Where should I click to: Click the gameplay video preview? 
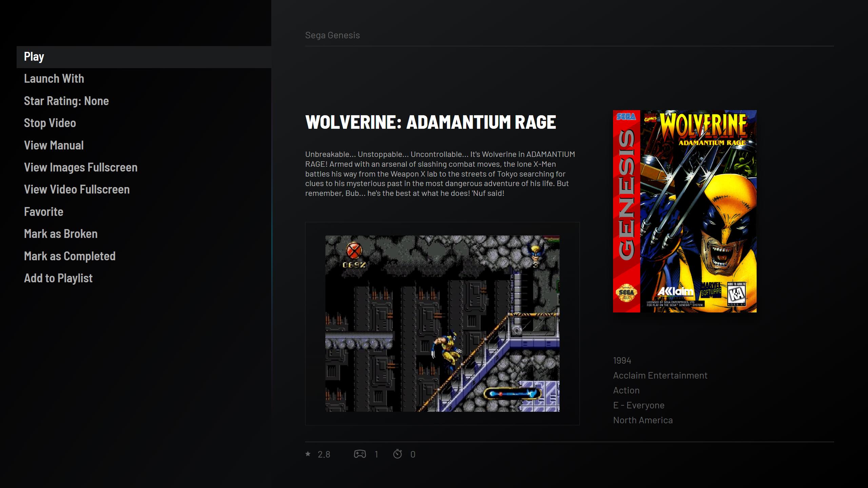point(442,324)
